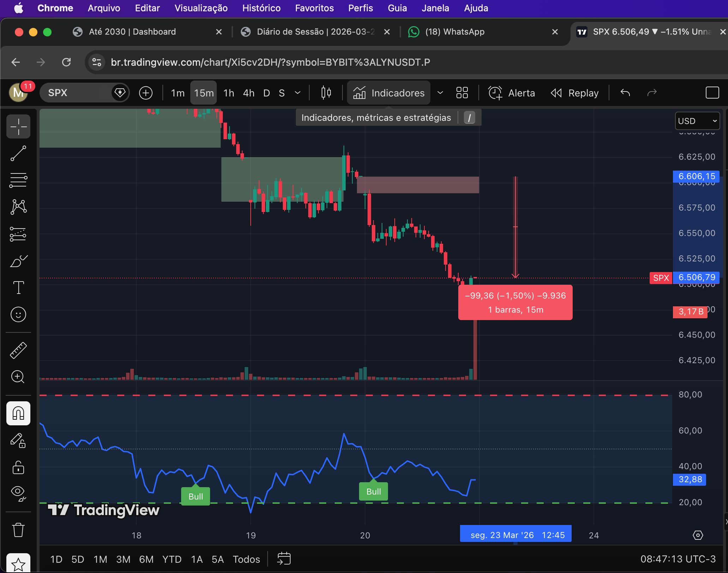Screen dimensions: 728x573
Task: Select the trend line drawing tool
Action: 18,154
